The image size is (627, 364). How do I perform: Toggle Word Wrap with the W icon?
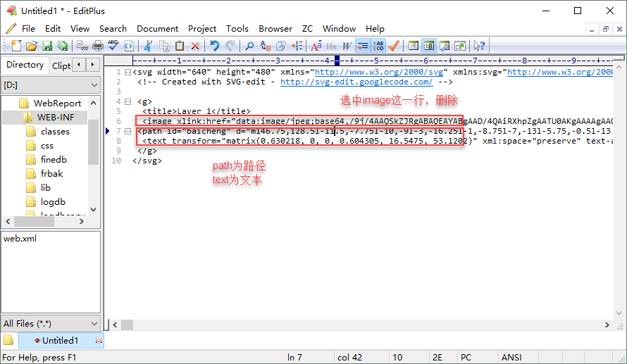(347, 46)
